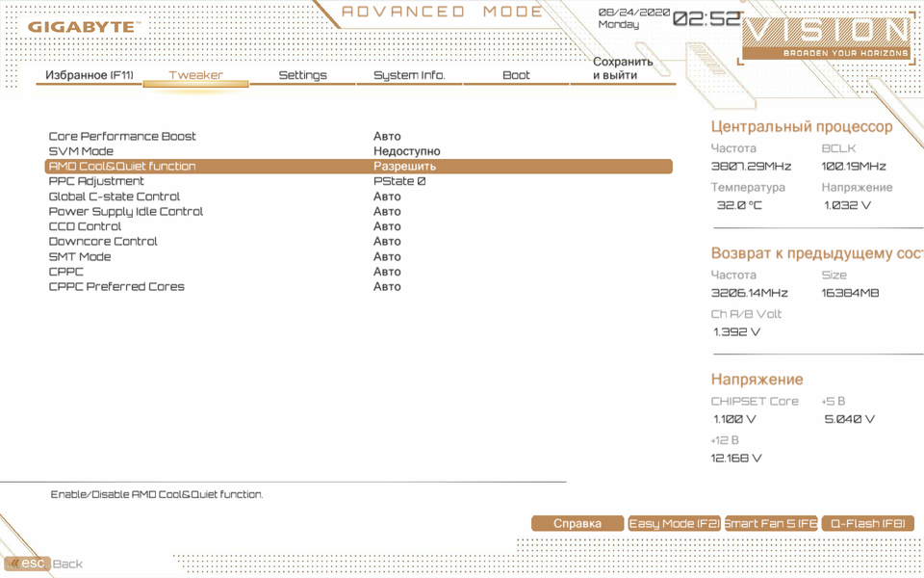
Task: Change Core Performance Boost value Авто
Action: click(387, 136)
